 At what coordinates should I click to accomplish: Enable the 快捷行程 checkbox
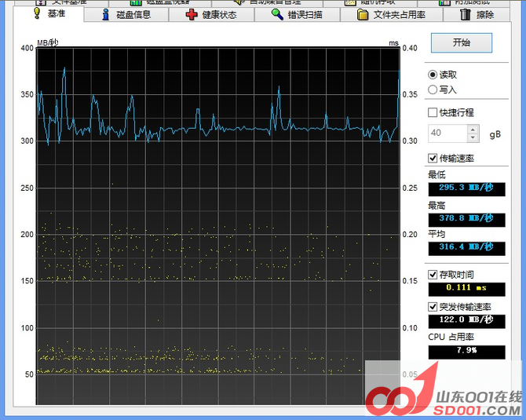[433, 112]
